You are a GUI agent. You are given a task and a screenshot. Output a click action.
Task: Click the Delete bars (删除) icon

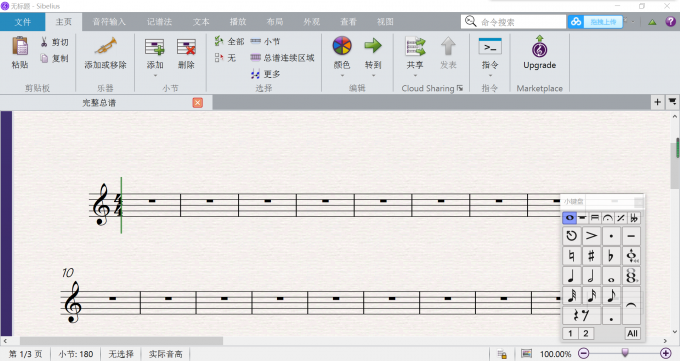point(186,47)
